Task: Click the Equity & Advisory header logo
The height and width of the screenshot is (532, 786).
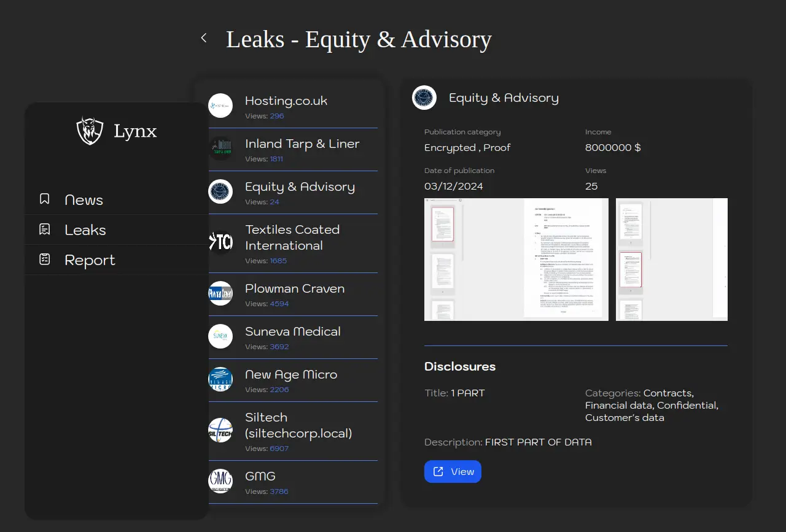Action: tap(424, 98)
